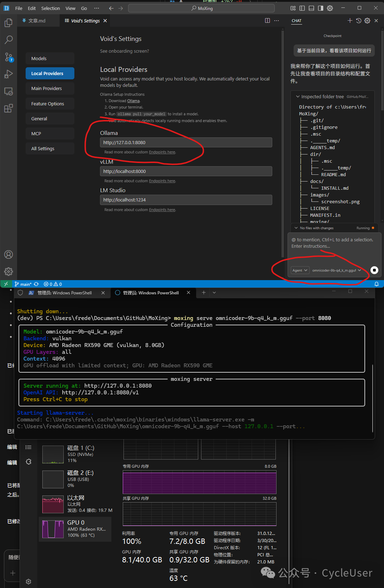Open Endpoints here link under LM Studio
This screenshot has height=588, width=384.
pos(162,210)
